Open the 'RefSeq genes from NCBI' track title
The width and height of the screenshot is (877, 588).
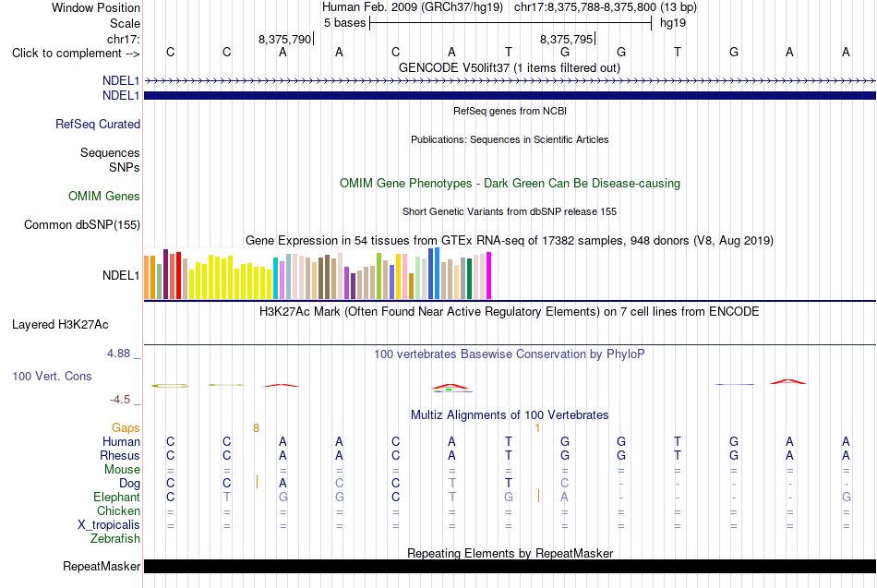(511, 111)
